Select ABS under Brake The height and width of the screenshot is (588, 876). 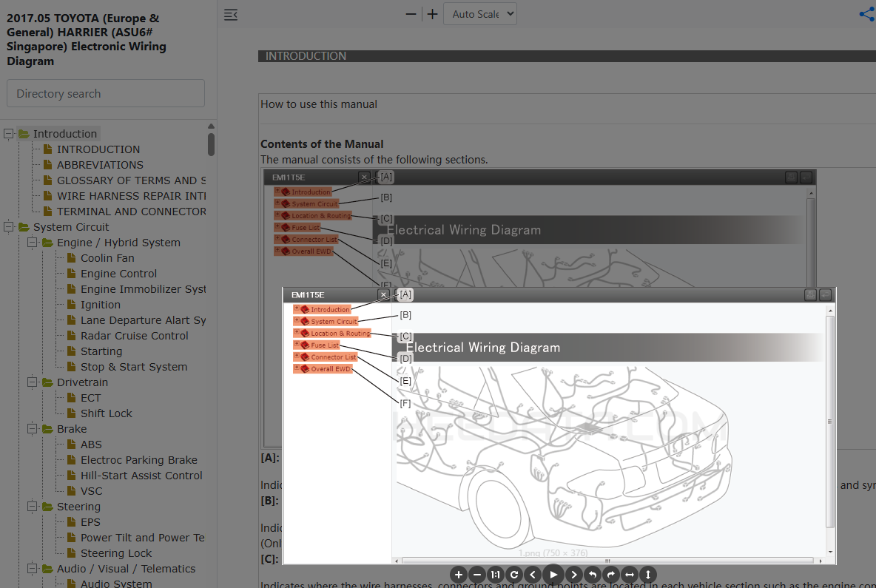(91, 445)
